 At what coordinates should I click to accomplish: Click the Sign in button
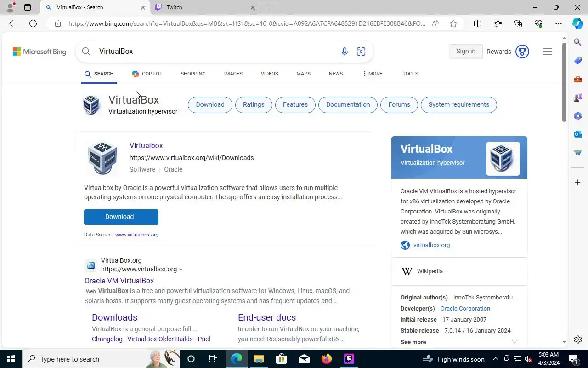(x=465, y=52)
